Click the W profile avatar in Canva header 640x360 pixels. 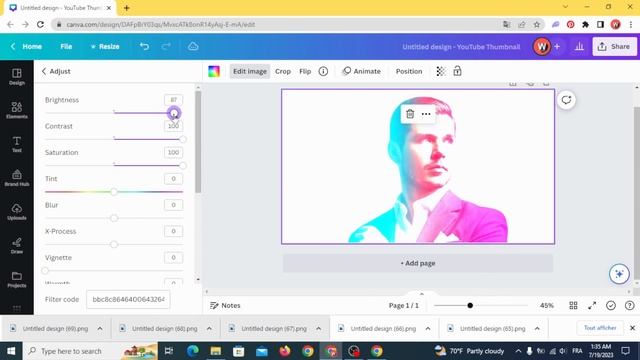click(542, 47)
